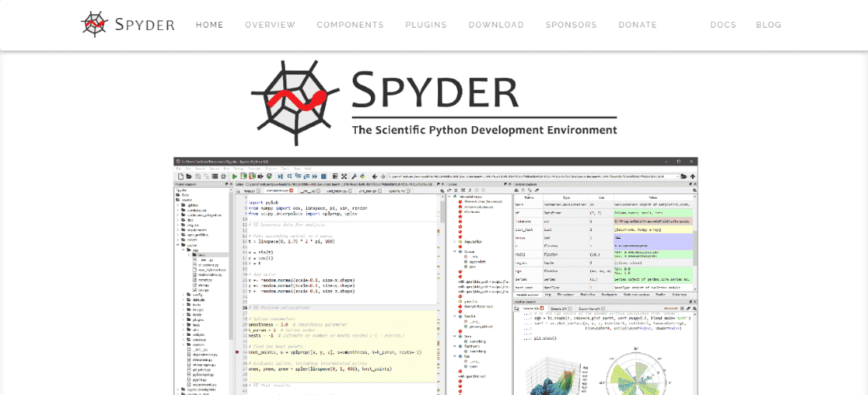Click the New file icon in the IDE toolbar

(181, 177)
